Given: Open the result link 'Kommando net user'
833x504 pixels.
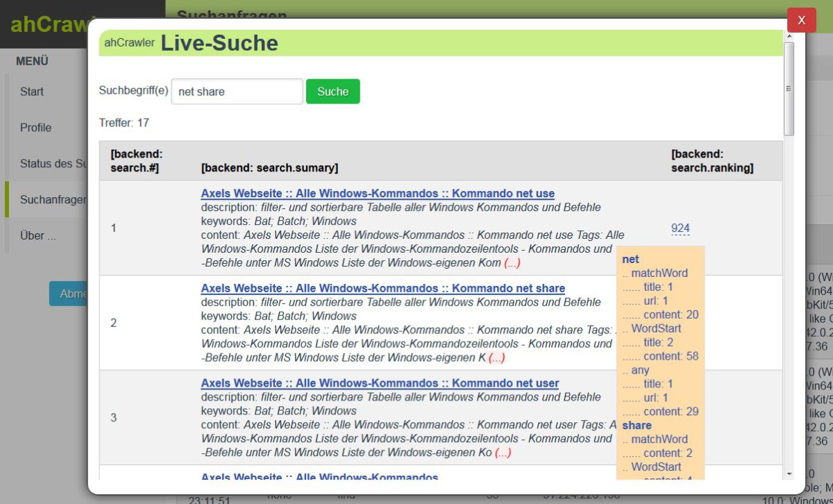Looking at the screenshot, I should 380,383.
